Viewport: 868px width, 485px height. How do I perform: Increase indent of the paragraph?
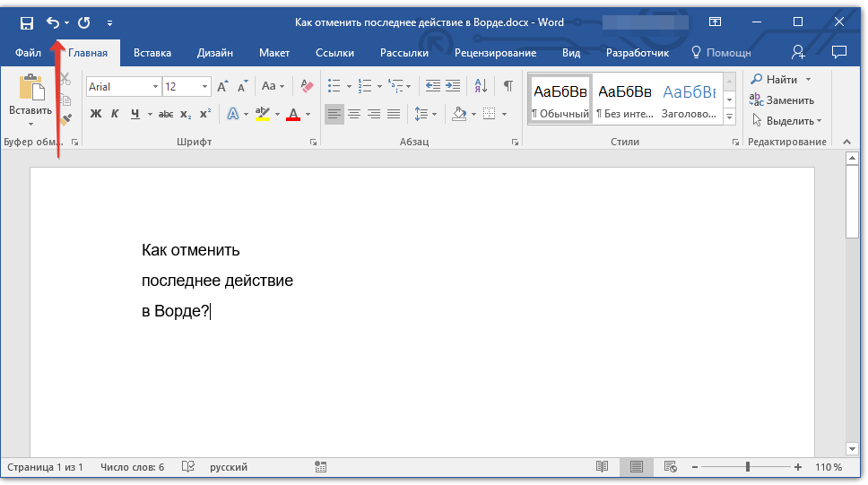453,86
